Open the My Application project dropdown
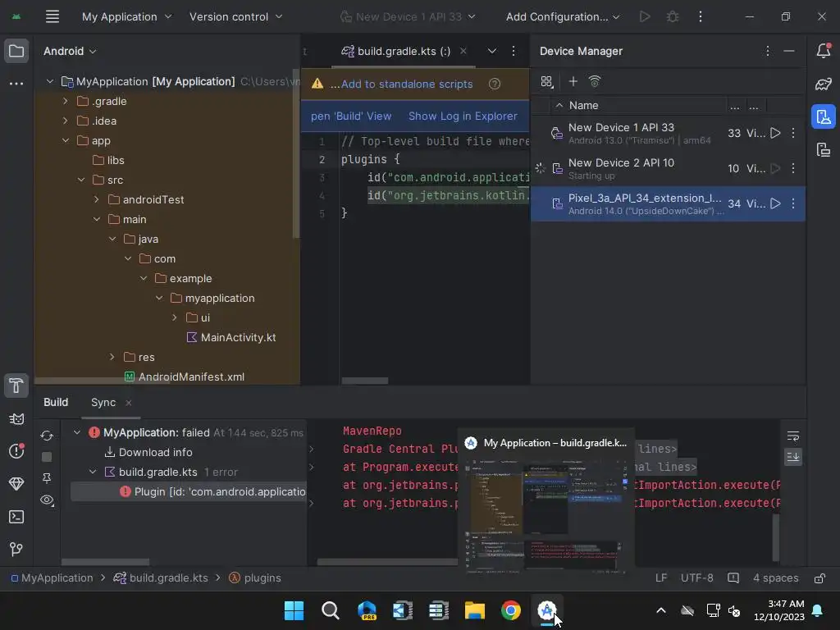This screenshot has height=630, width=840. coord(126,16)
